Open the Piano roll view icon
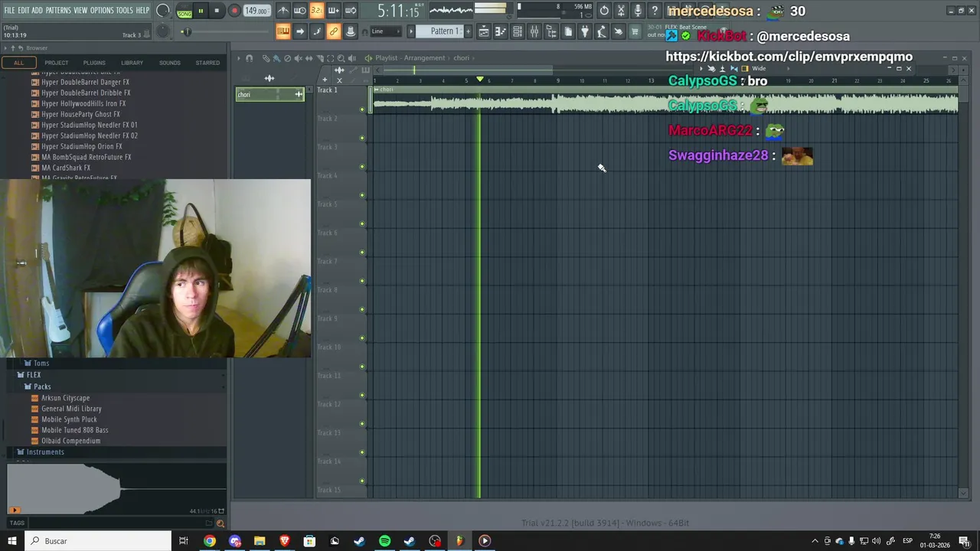Viewport: 980px width, 551px height. coord(501,31)
